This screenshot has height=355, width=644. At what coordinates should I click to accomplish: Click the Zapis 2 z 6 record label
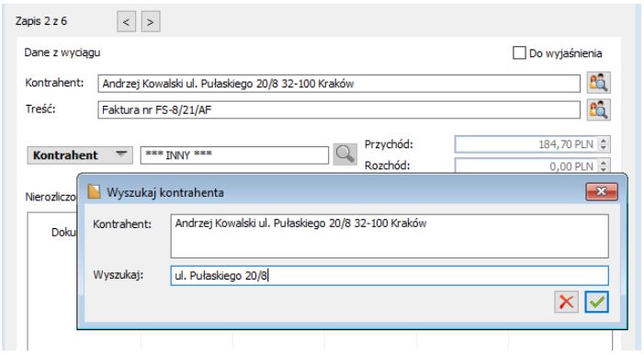coord(41,21)
